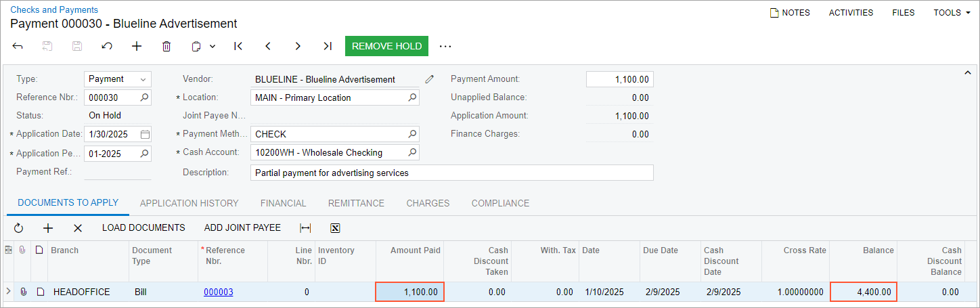Open the Remittance tab
This screenshot has height=308, width=980.
click(356, 203)
